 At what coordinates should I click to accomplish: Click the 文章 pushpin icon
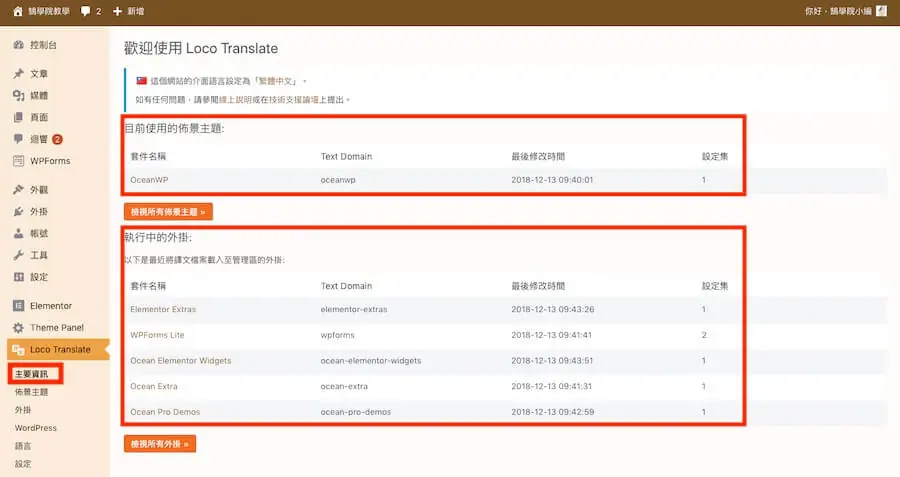coord(19,73)
